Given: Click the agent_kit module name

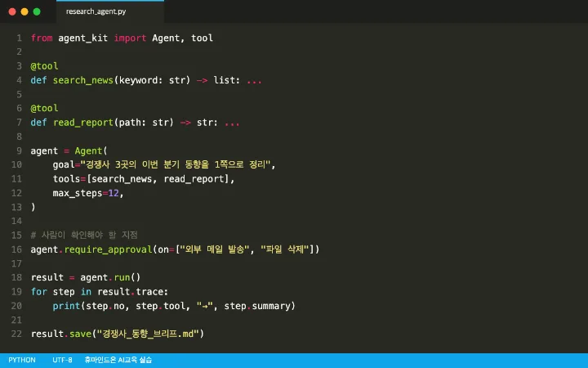Looking at the screenshot, I should 82,38.
